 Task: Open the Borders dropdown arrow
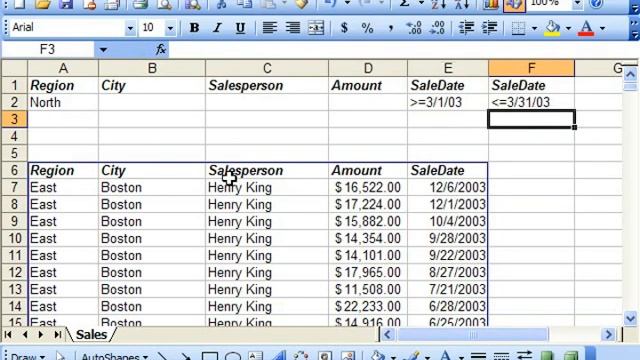pos(534,28)
